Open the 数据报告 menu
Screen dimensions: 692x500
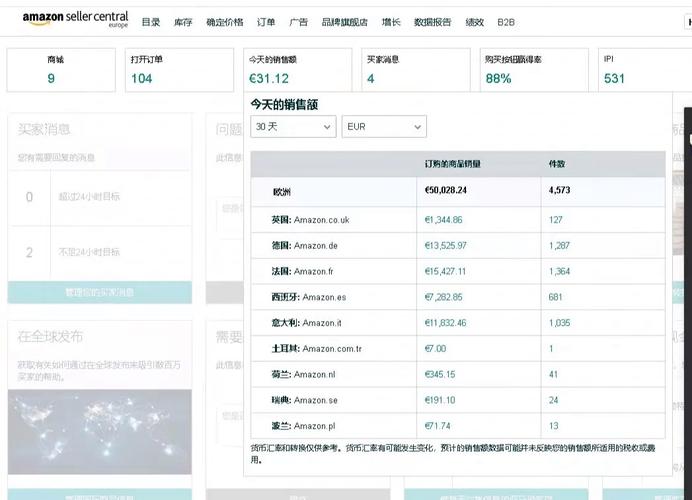click(432, 22)
